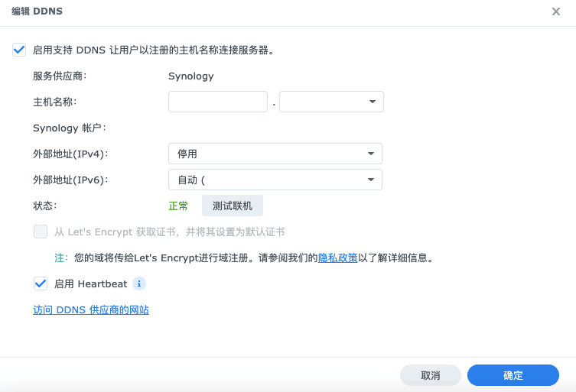Click the Synology service provider value

pos(191,76)
